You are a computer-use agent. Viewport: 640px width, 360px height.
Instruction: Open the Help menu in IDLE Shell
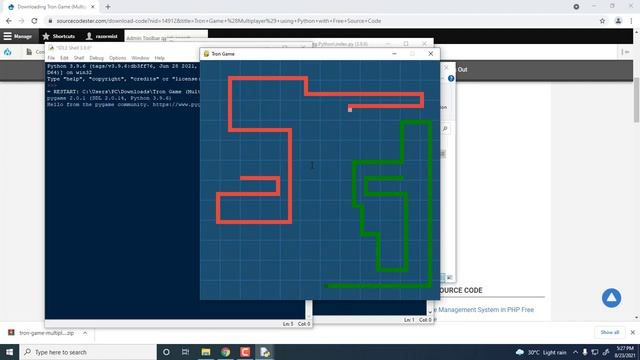click(x=160, y=58)
